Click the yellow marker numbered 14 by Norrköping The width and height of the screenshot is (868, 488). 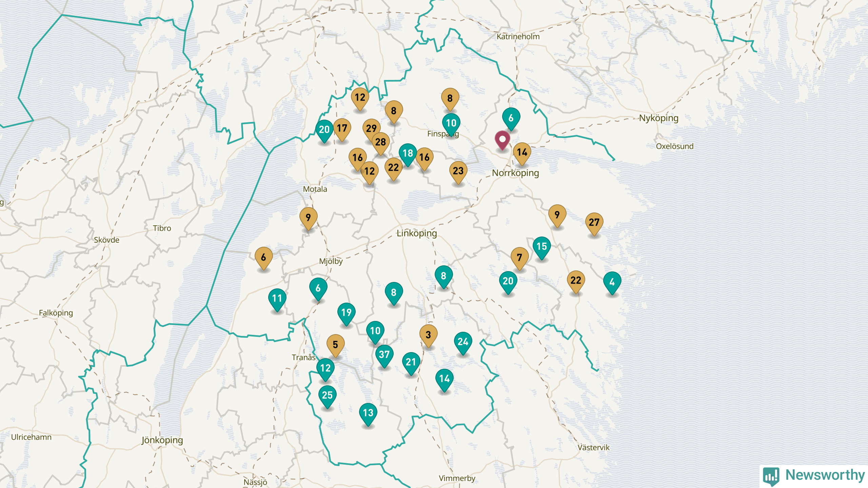pos(522,152)
